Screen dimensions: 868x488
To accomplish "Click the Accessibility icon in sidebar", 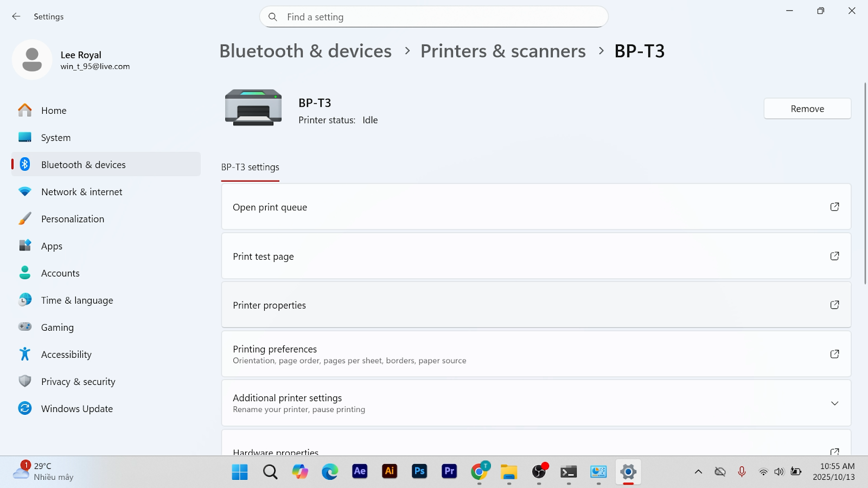I will (25, 354).
